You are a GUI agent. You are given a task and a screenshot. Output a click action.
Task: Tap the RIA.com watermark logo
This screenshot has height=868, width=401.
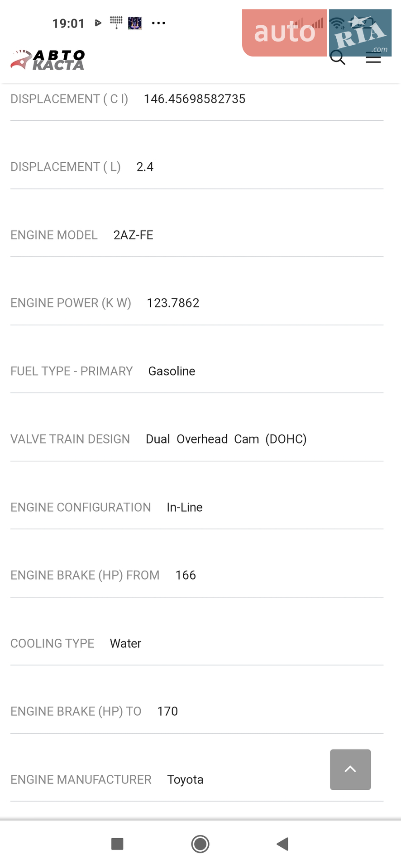click(x=360, y=33)
